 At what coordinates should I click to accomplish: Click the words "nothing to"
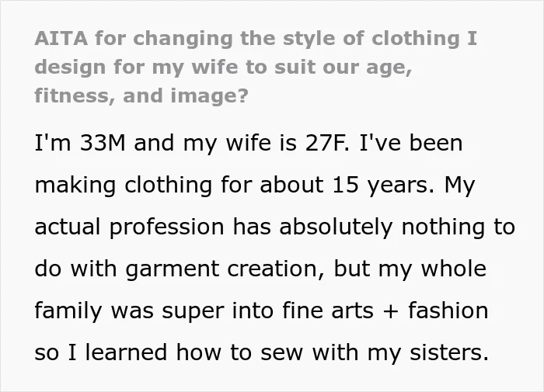click(458, 227)
